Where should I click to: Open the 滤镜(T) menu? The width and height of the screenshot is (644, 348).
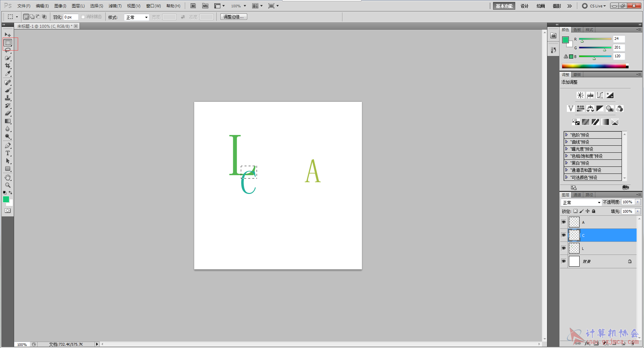click(x=115, y=6)
